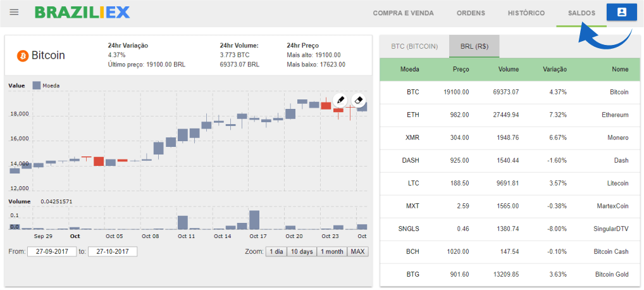Open the hamburger menu
Viewport: 644px width, 290px height.
coord(14,13)
